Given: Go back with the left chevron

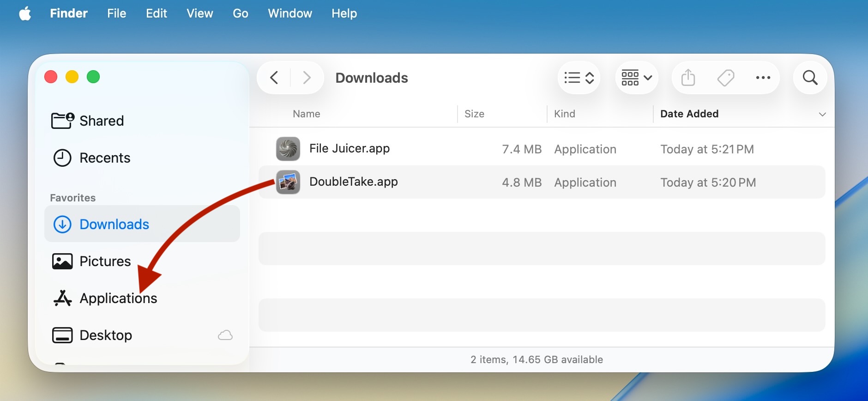Looking at the screenshot, I should click(274, 78).
